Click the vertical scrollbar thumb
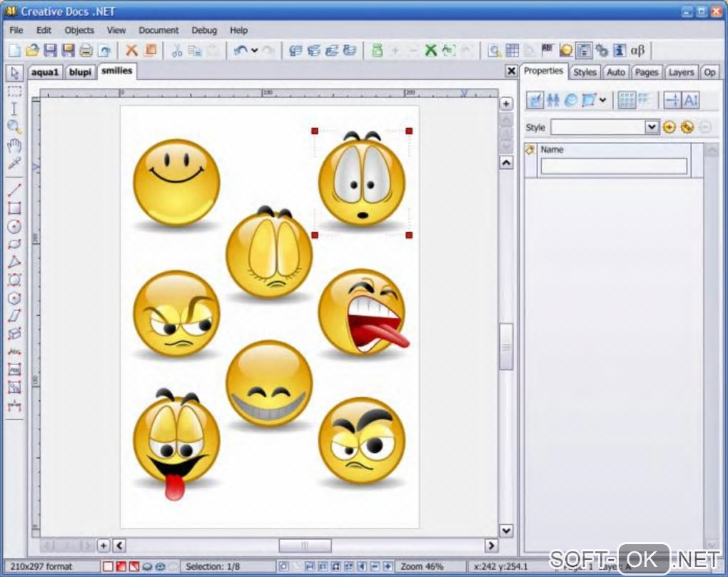The image size is (728, 577). pyautogui.click(x=506, y=347)
